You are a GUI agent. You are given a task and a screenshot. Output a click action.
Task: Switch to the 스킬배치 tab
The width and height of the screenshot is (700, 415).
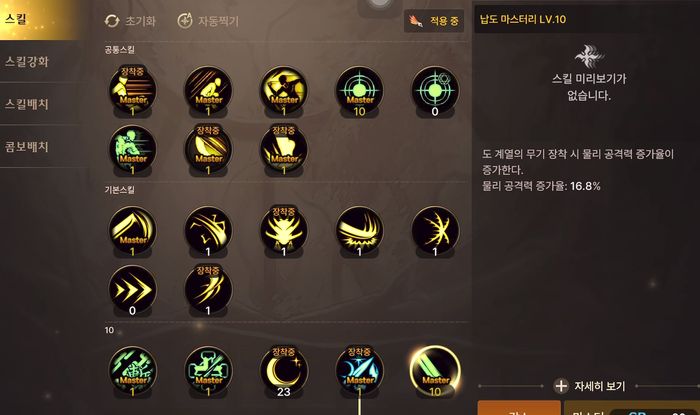coord(27,104)
